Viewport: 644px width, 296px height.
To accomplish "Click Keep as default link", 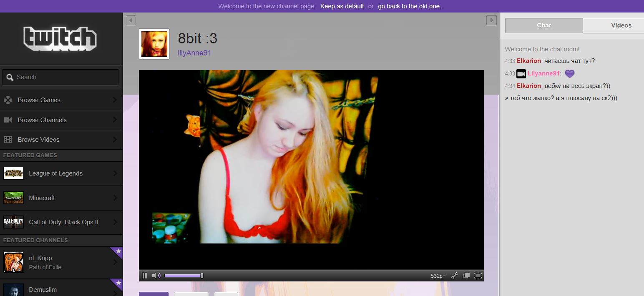I will tap(342, 6).
